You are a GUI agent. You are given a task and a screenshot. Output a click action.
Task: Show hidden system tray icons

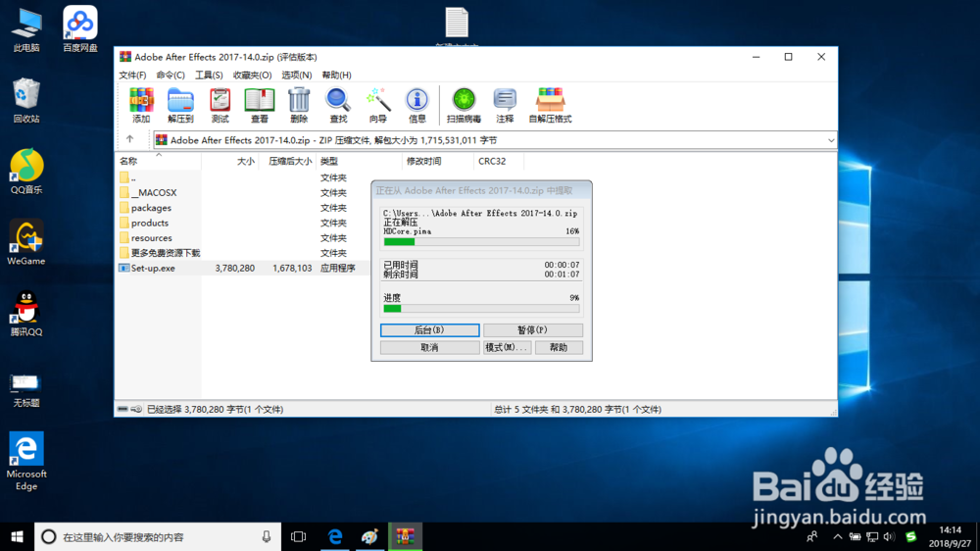point(838,536)
